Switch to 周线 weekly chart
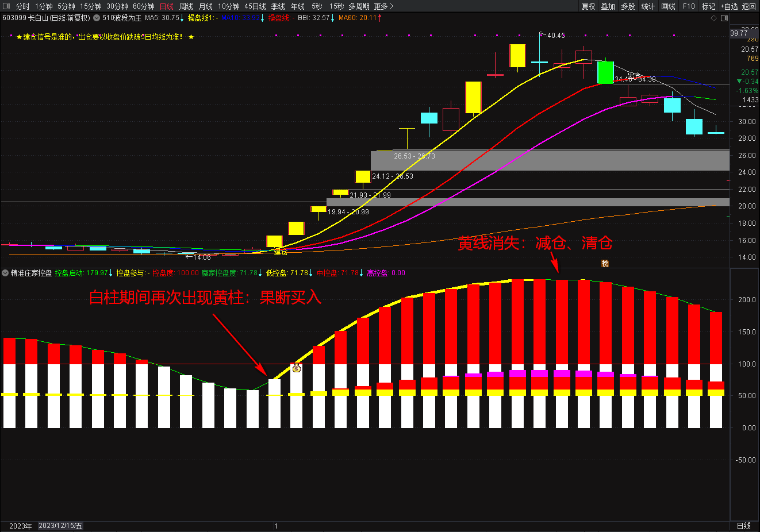760x532 pixels. [x=186, y=6]
